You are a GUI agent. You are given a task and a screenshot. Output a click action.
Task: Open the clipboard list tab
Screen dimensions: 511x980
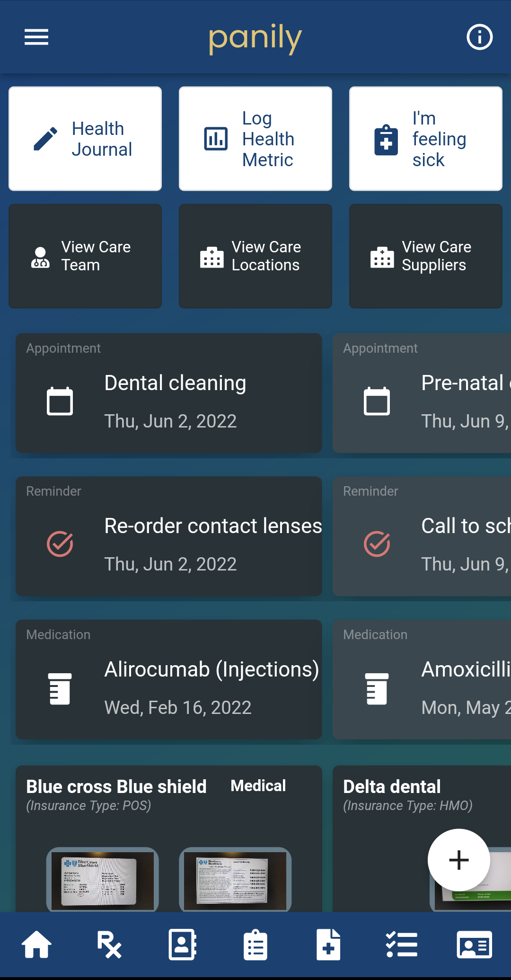[255, 945]
